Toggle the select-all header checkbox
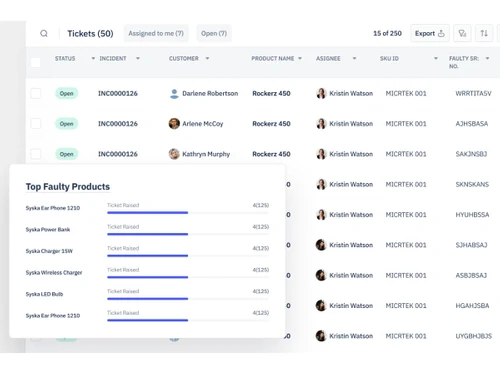 pyautogui.click(x=36, y=62)
